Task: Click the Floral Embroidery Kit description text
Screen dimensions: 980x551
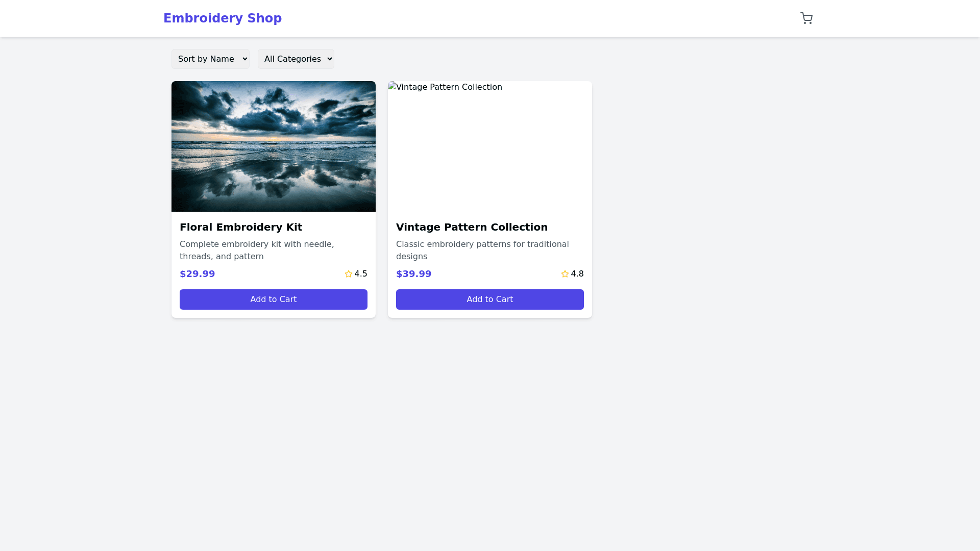Action: pyautogui.click(x=257, y=250)
